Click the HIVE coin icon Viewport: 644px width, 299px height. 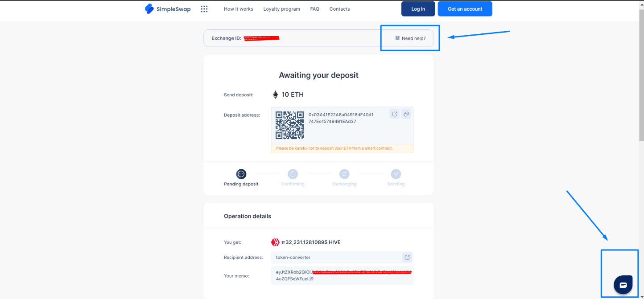(275, 242)
